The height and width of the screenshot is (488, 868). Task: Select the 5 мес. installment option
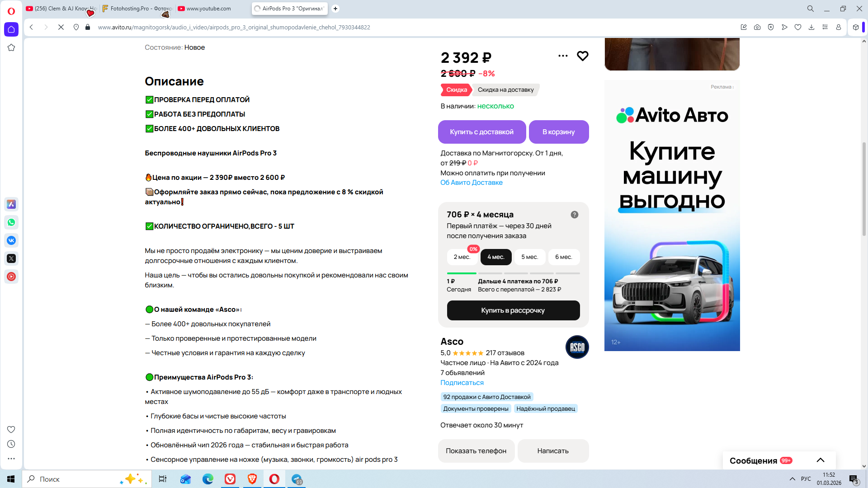click(529, 257)
